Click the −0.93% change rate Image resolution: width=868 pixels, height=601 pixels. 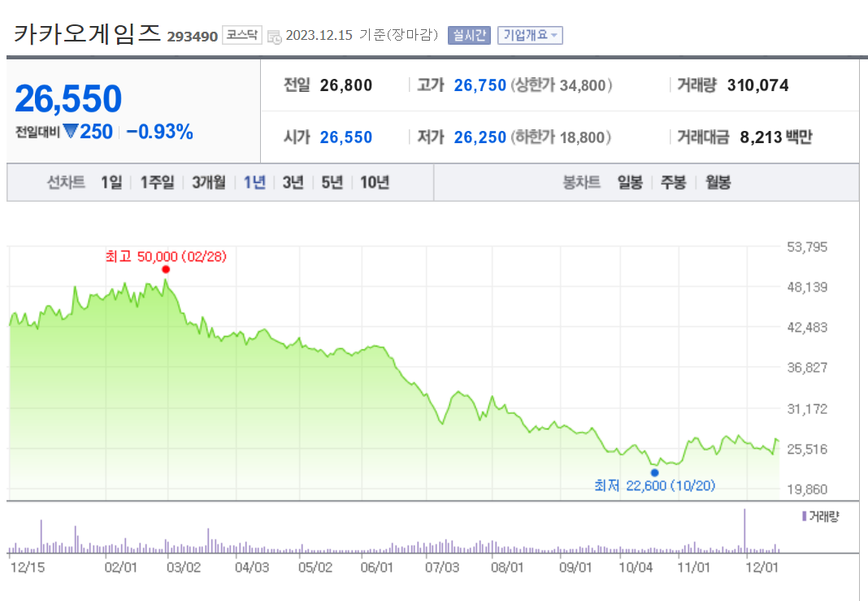coord(159,132)
